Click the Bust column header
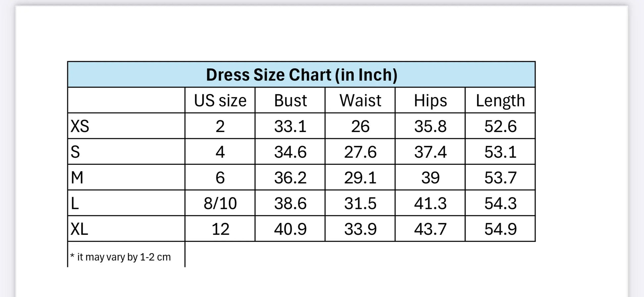Image resolution: width=644 pixels, height=297 pixels. coord(290,101)
